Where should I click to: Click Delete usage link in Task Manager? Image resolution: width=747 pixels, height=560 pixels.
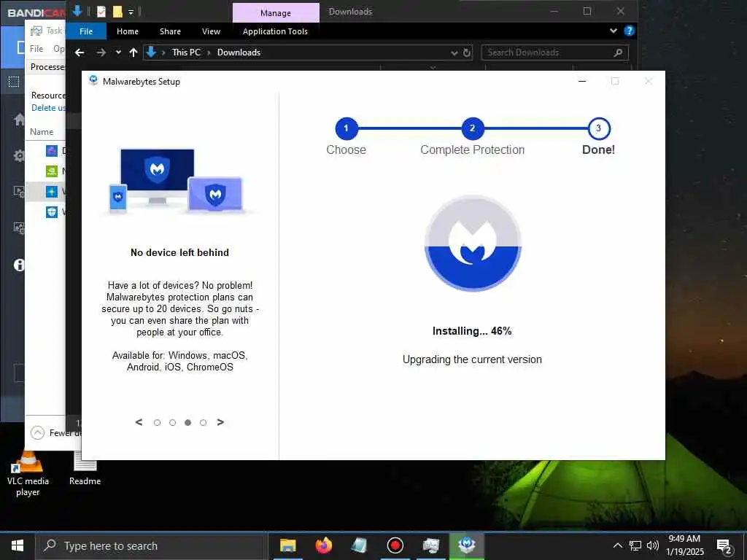(49, 108)
